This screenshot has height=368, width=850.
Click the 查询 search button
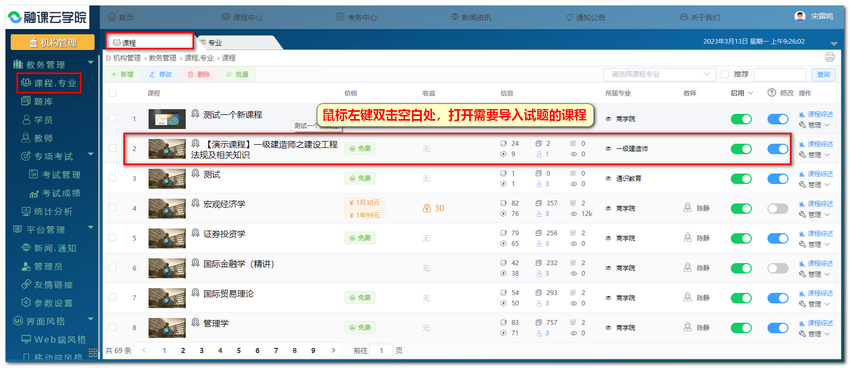pos(823,75)
